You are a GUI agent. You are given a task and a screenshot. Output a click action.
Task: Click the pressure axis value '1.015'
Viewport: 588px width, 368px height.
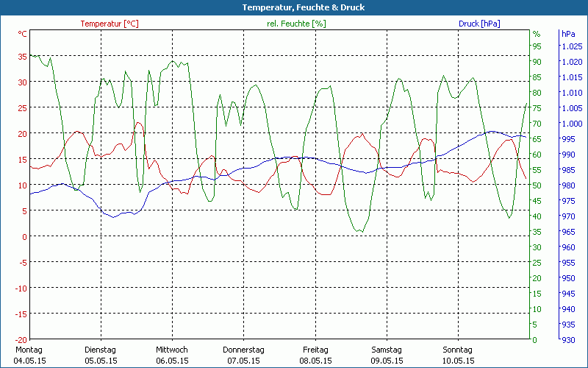[x=572, y=77]
